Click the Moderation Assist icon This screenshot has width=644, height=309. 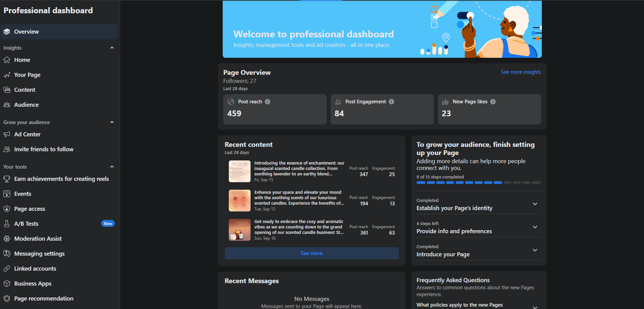[7, 239]
